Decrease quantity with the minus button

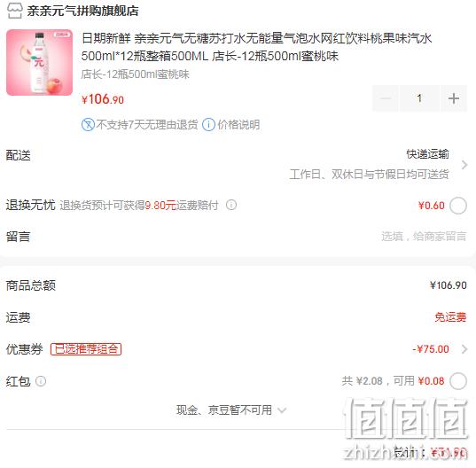386,98
